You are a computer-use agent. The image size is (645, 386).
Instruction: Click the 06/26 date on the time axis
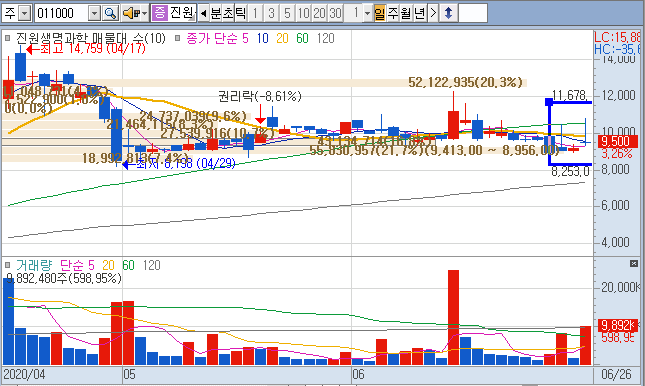[x=616, y=374]
